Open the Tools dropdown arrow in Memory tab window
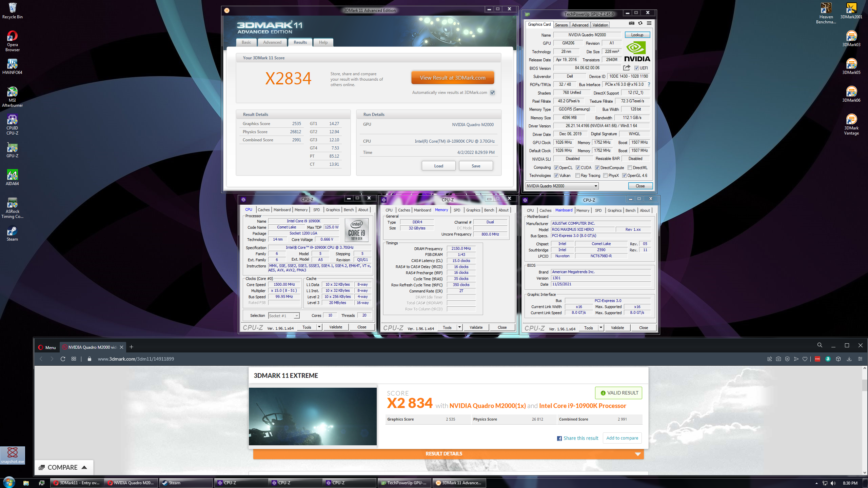 pos(459,327)
